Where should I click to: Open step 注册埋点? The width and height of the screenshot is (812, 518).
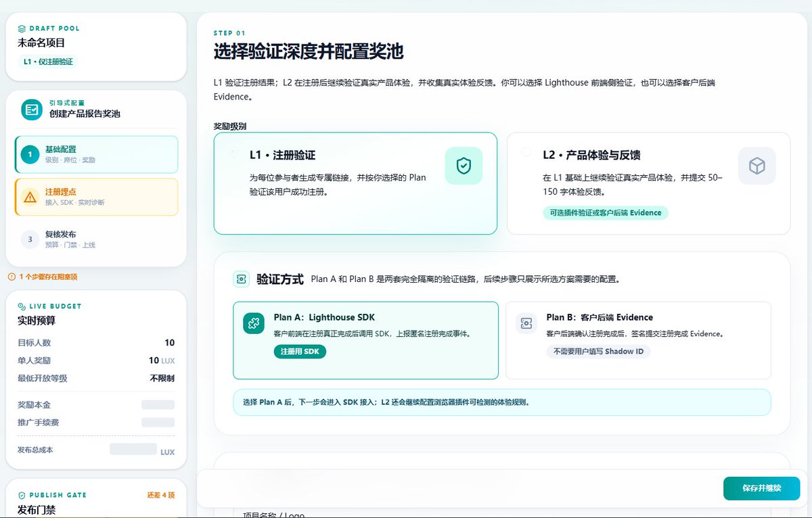click(96, 197)
